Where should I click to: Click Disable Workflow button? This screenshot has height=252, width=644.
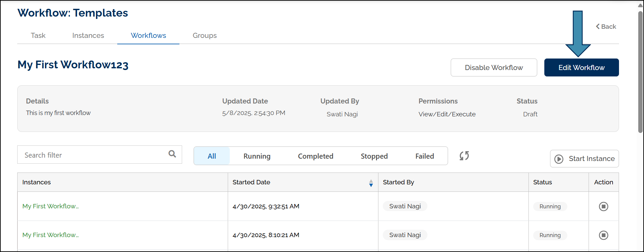[494, 68]
